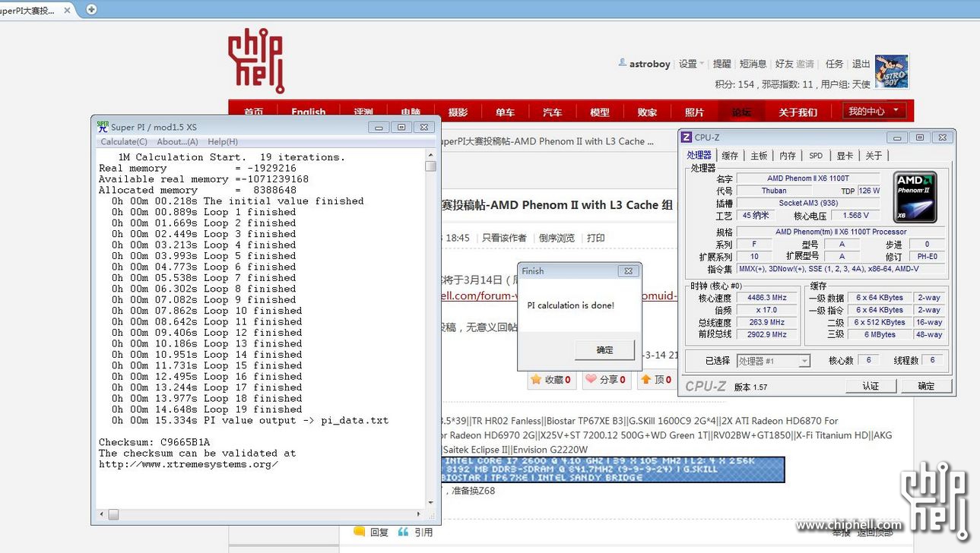Minimize the Super PI window
The image size is (980, 553).
379,127
